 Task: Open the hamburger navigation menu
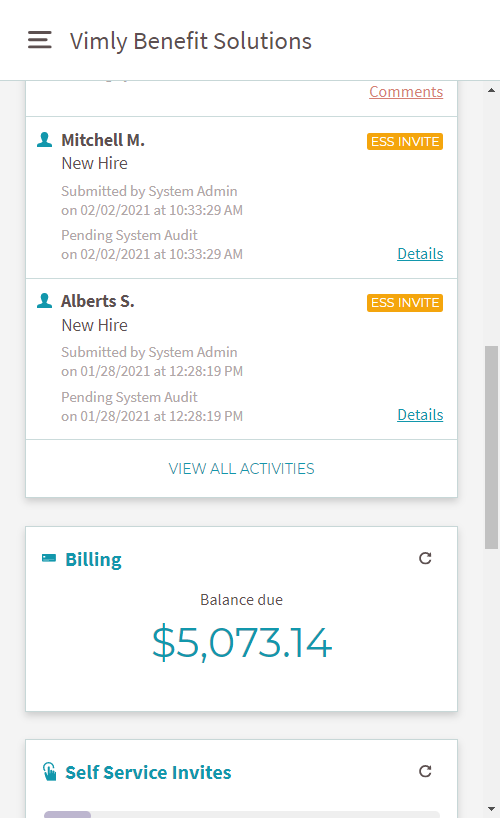point(40,40)
